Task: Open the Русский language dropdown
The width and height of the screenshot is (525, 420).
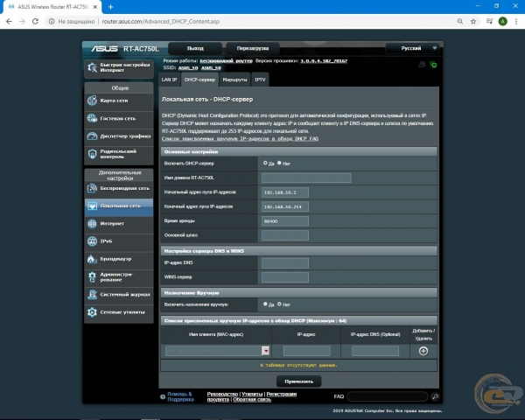Action: 413,48
